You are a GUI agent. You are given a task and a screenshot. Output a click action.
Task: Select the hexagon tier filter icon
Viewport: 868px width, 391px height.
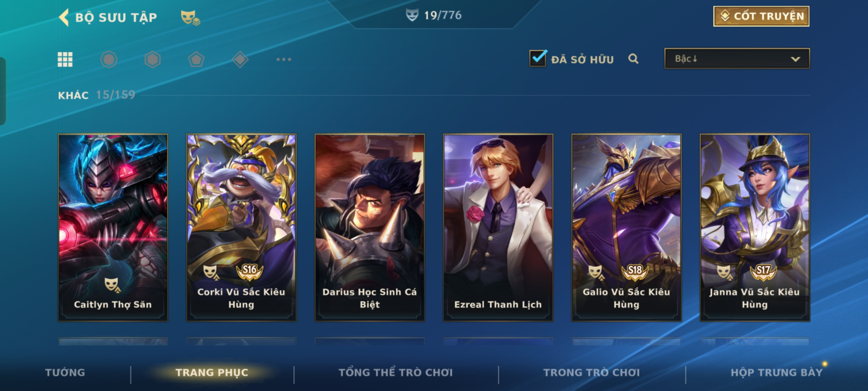pyautogui.click(x=153, y=59)
